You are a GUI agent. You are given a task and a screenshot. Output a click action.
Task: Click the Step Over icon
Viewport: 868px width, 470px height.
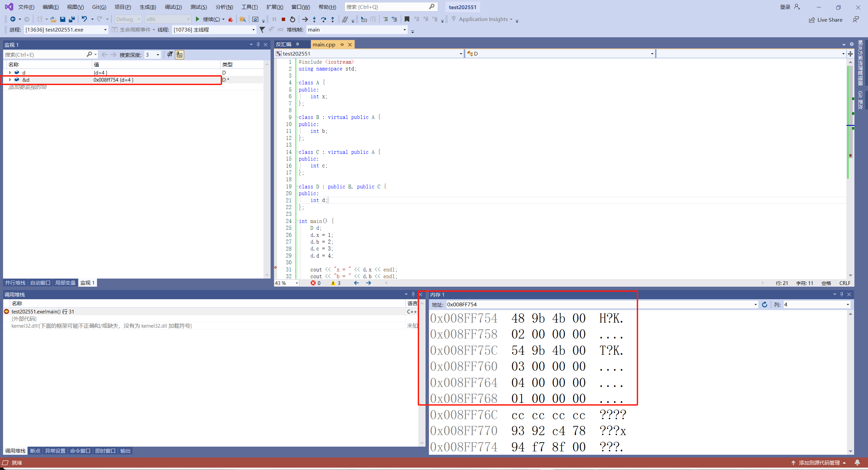[323, 19]
